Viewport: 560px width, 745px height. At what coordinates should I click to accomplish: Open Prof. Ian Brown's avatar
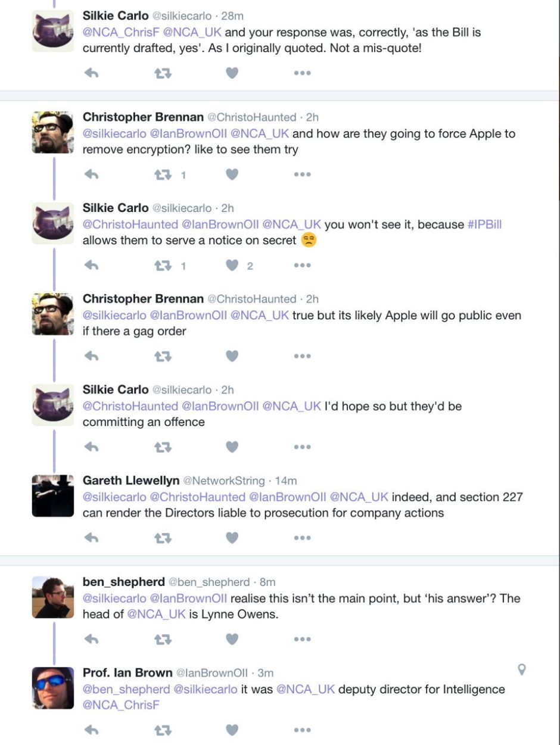pos(53,688)
